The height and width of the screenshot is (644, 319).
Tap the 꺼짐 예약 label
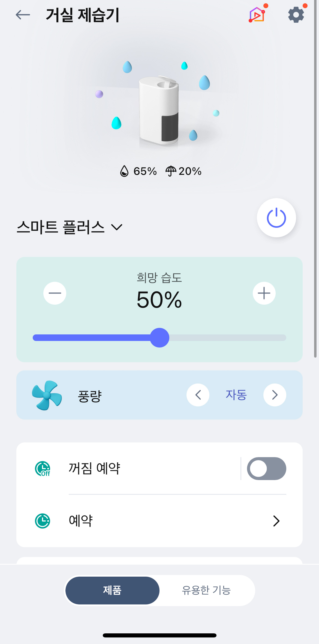(x=94, y=469)
